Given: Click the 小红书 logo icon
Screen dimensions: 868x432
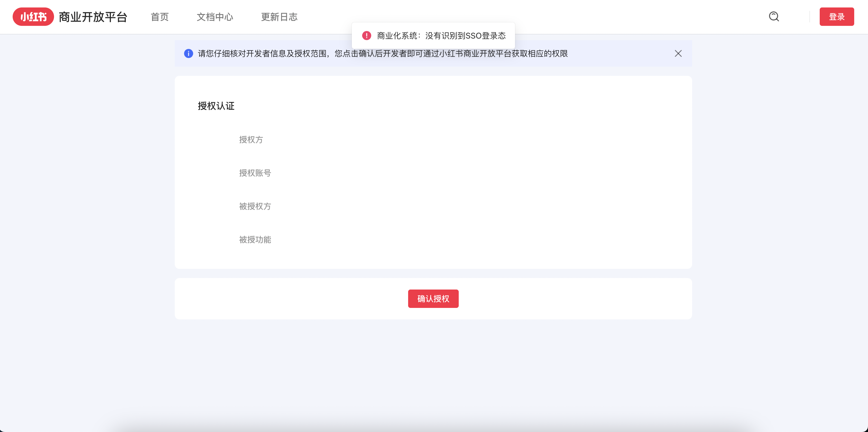Looking at the screenshot, I should (33, 17).
